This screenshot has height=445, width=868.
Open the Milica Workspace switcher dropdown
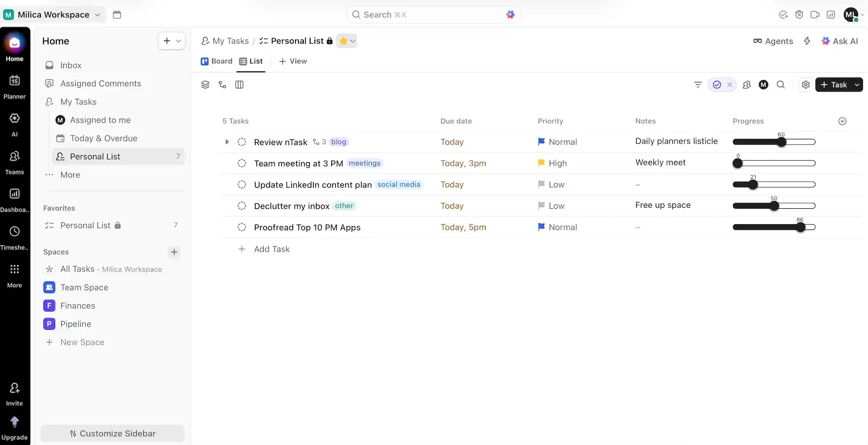(54, 14)
